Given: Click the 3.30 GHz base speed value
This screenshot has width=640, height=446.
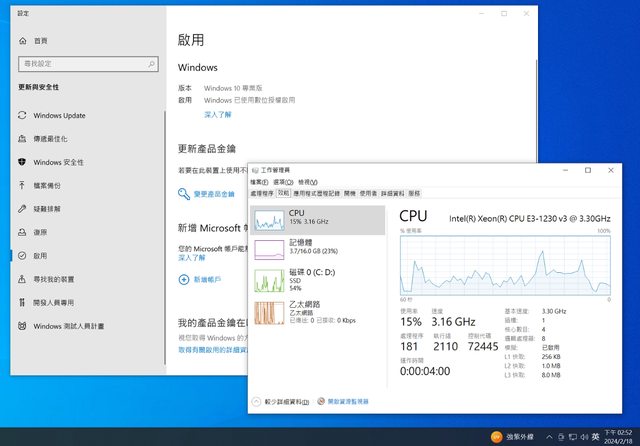Looking at the screenshot, I should (554, 311).
